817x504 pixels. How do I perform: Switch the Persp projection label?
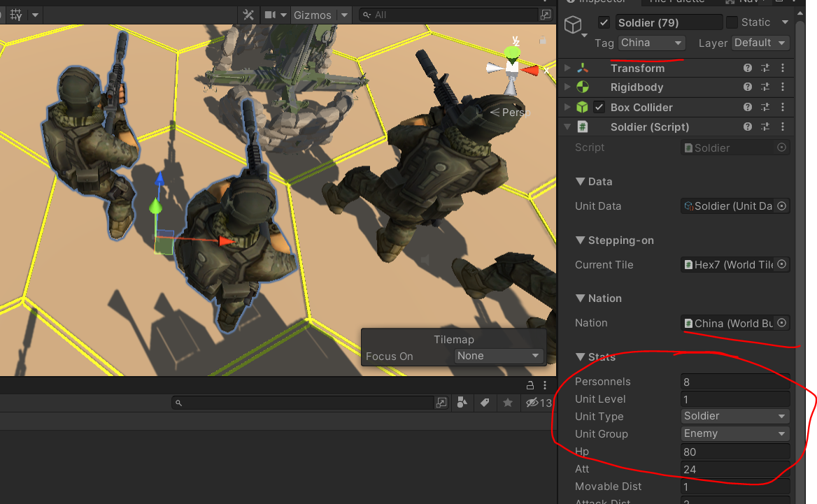click(510, 112)
